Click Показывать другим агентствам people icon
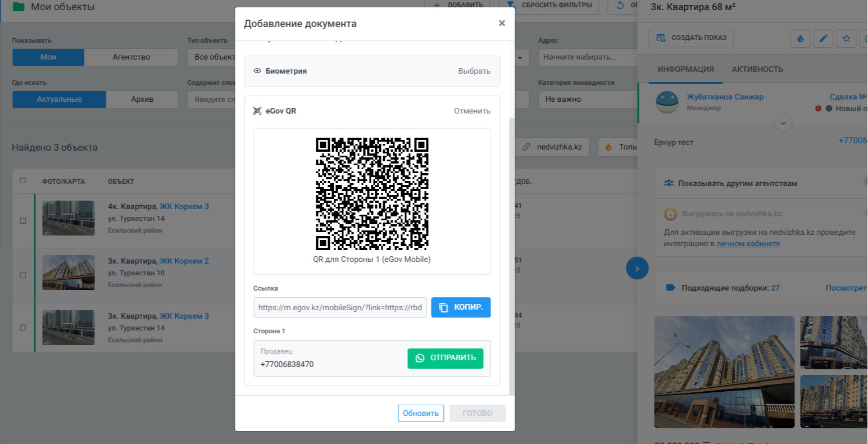 669,183
